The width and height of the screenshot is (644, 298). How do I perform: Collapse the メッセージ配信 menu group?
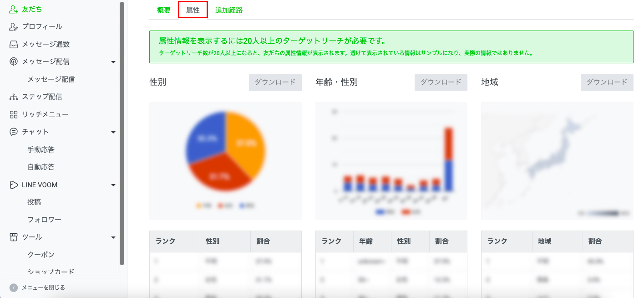[113, 62]
